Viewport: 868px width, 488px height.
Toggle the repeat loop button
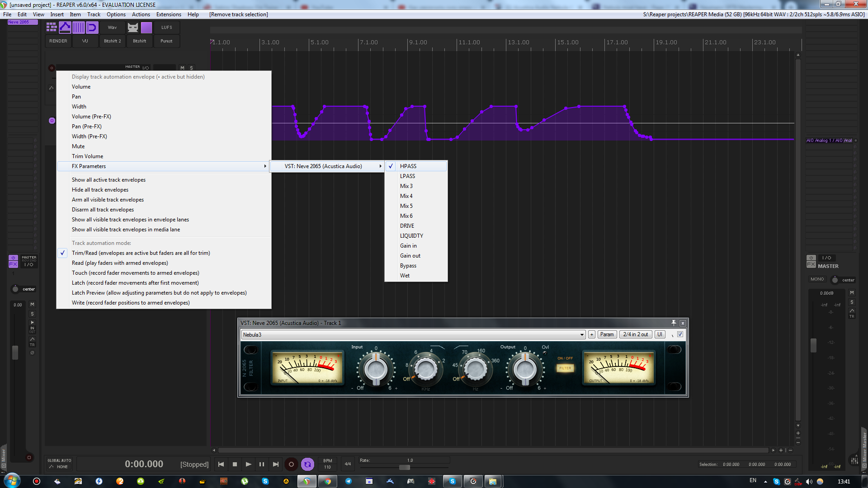click(x=307, y=464)
